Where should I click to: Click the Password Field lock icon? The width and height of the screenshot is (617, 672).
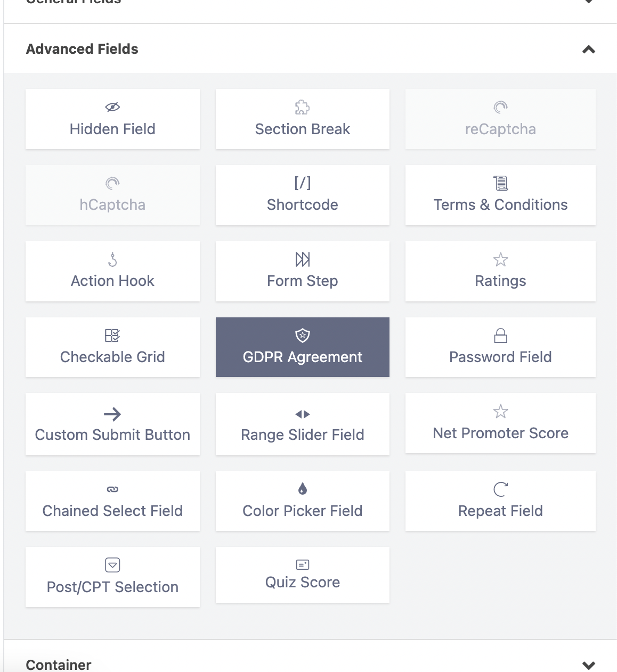point(500,335)
